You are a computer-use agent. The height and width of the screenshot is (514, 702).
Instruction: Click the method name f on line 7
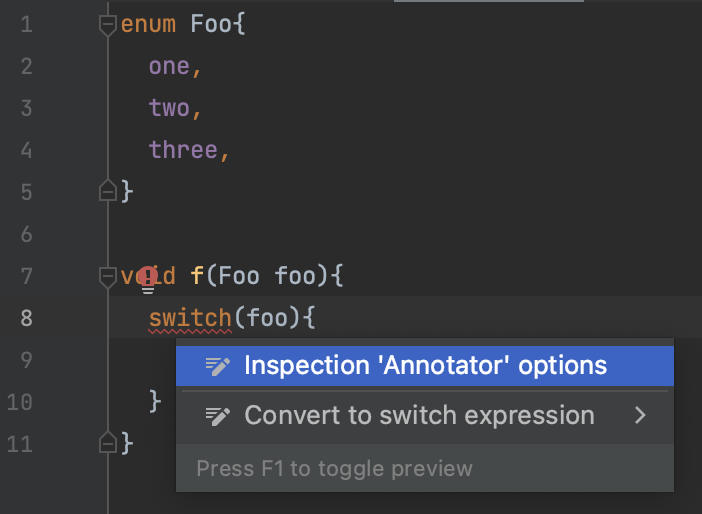pyautogui.click(x=197, y=275)
